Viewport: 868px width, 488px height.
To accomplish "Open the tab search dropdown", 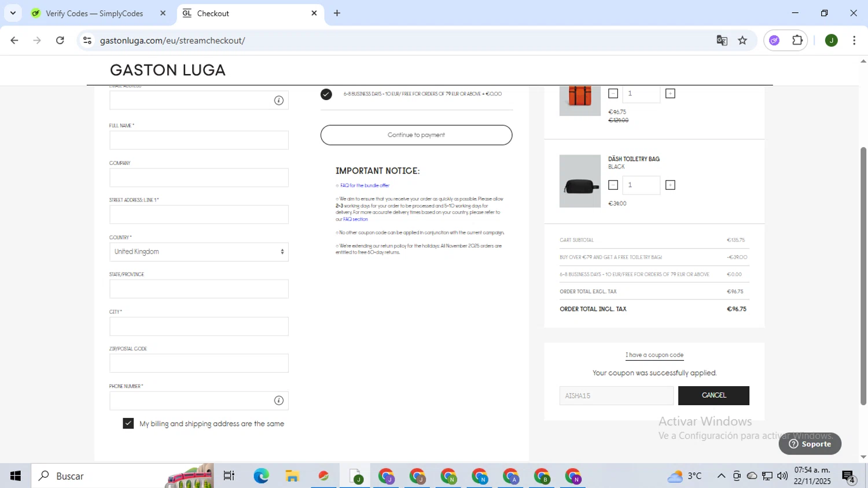I will pos(13,13).
